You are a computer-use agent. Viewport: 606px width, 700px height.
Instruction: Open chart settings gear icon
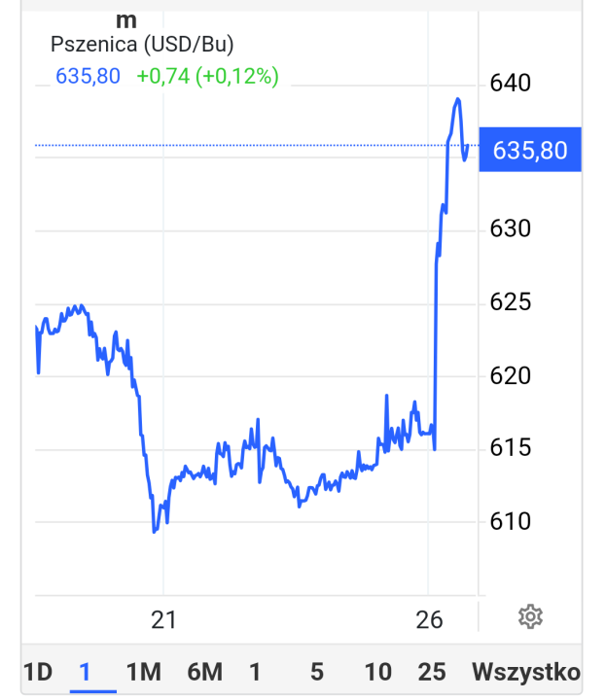pos(530,615)
